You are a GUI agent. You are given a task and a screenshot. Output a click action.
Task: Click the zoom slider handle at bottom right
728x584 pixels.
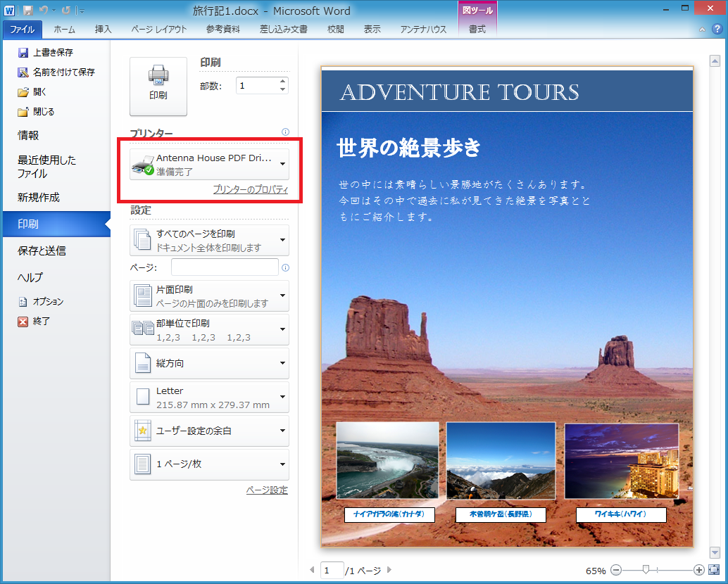coord(646,570)
